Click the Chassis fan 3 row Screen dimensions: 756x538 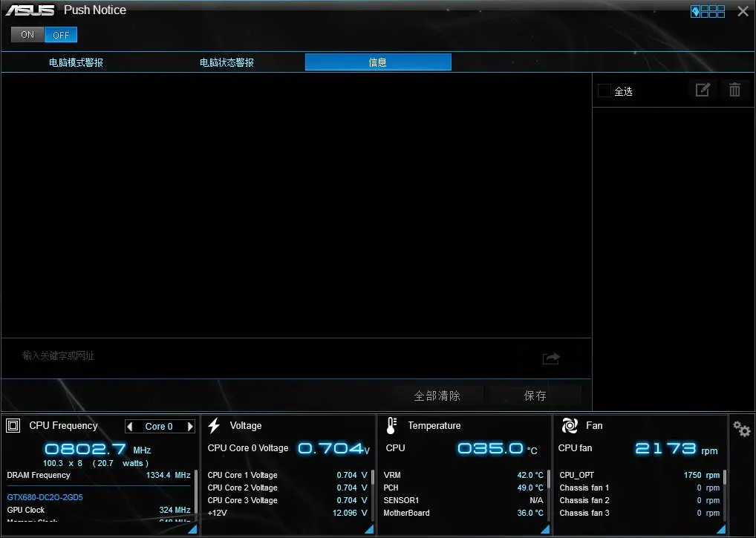tap(639, 513)
